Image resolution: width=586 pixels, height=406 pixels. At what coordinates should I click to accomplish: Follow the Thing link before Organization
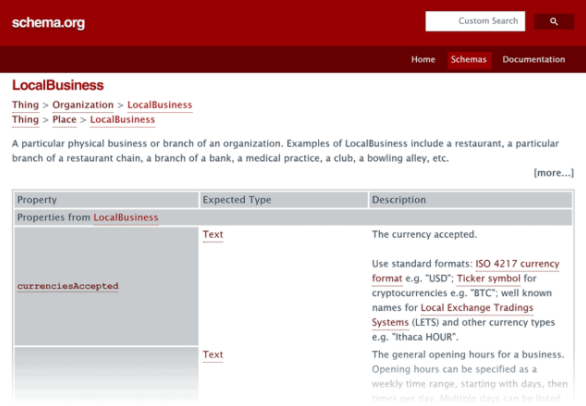[x=25, y=105]
